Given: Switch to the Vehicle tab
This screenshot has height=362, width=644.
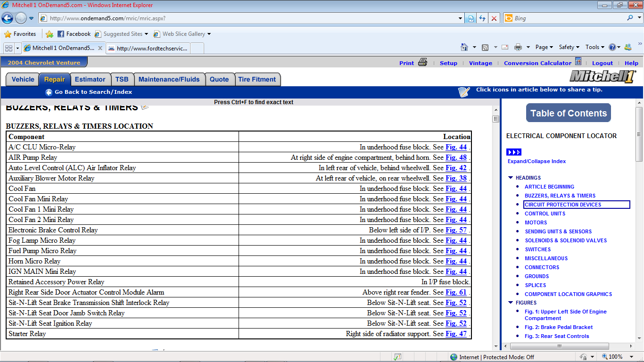Looking at the screenshot, I should point(23,80).
